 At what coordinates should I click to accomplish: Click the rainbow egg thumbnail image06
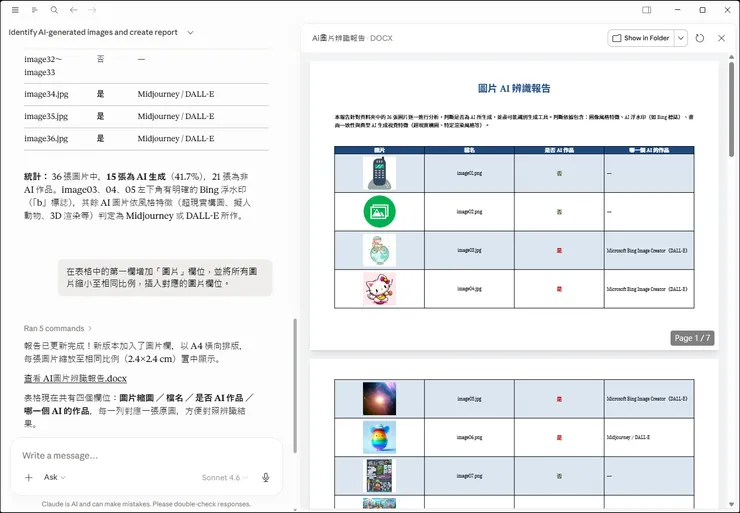(379, 437)
